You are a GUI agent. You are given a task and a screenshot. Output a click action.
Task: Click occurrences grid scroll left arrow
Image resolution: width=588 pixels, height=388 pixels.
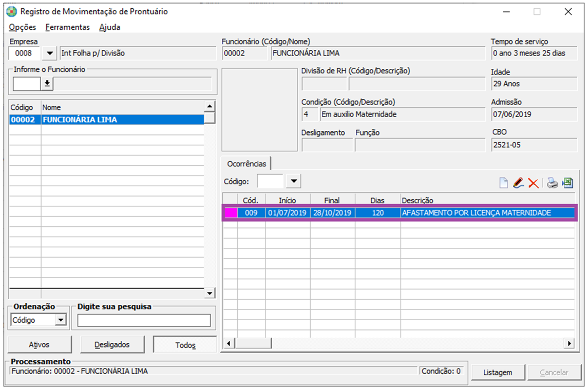229,343
